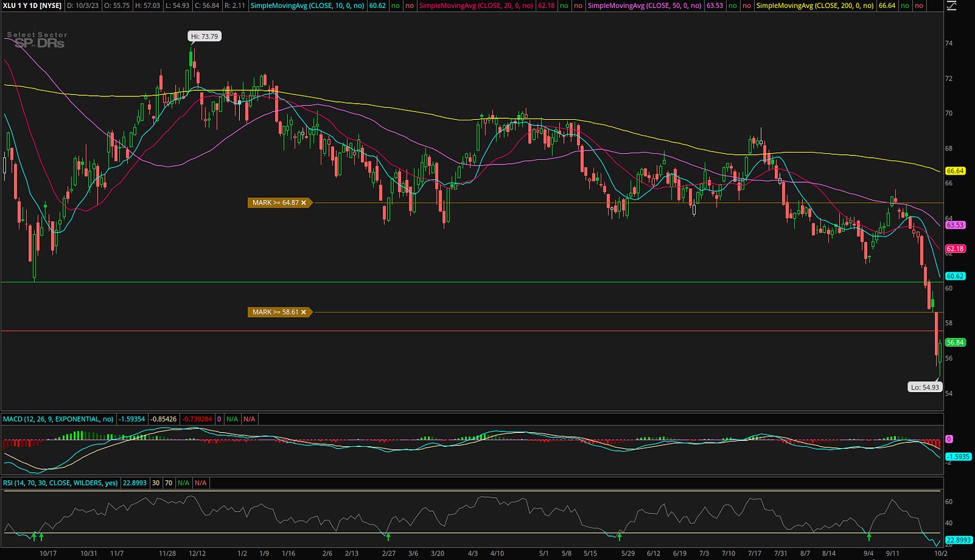The image size is (975, 560).
Task: Click the green 56.84 last price bubble
Action: (954, 342)
